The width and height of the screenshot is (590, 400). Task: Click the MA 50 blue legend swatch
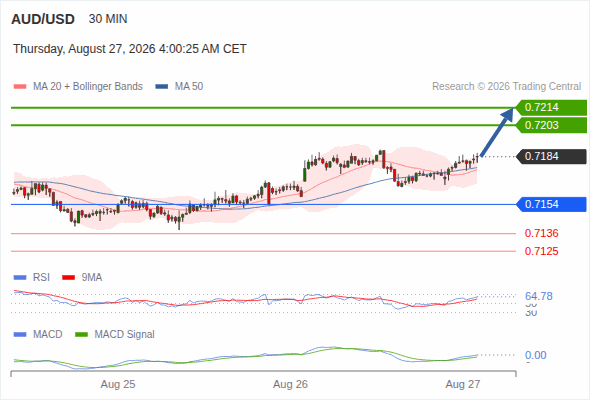pos(161,87)
